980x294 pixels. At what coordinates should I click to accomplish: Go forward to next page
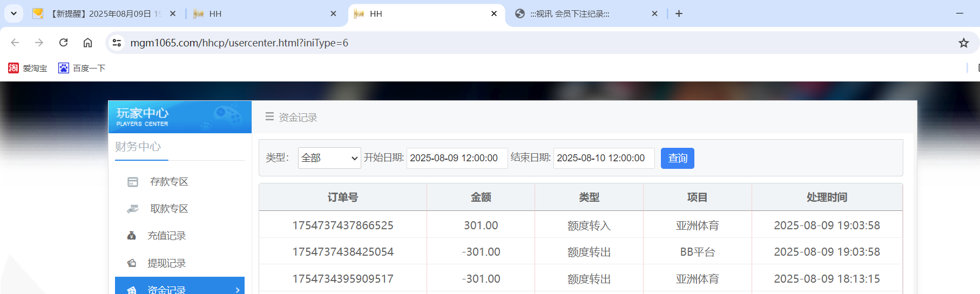click(39, 43)
